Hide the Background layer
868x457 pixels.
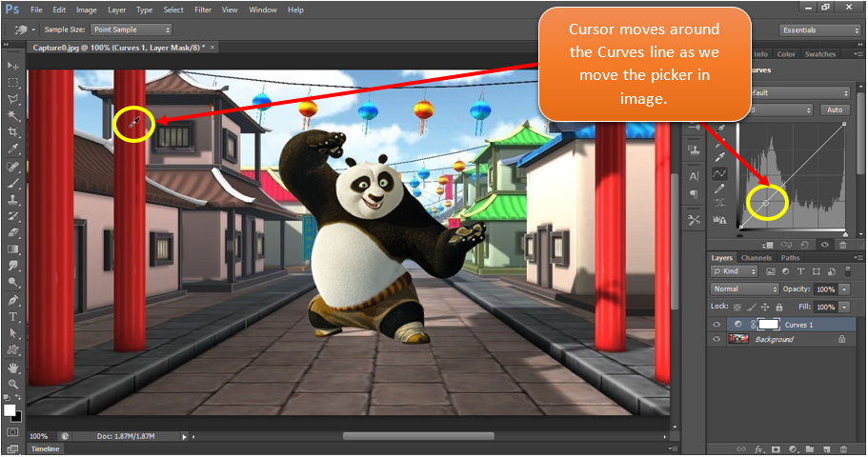717,339
